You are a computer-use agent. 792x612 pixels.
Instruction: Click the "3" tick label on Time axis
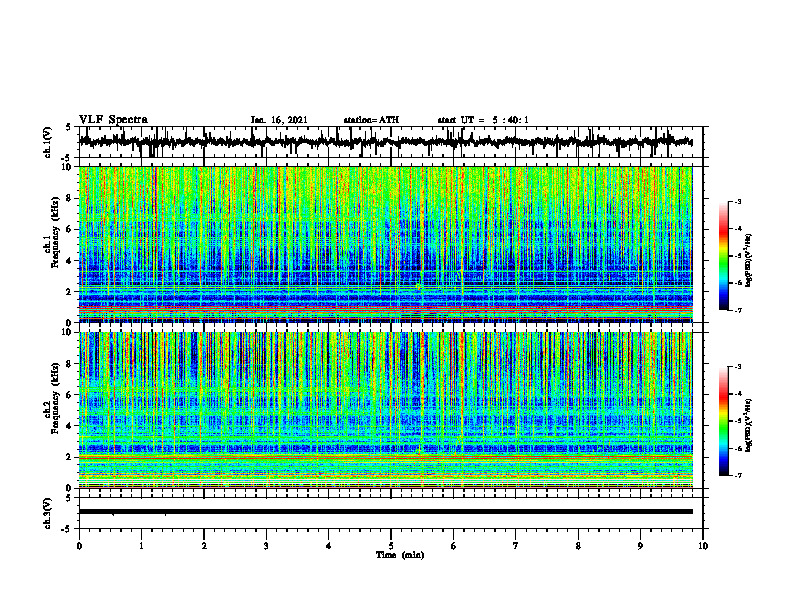[x=266, y=546]
